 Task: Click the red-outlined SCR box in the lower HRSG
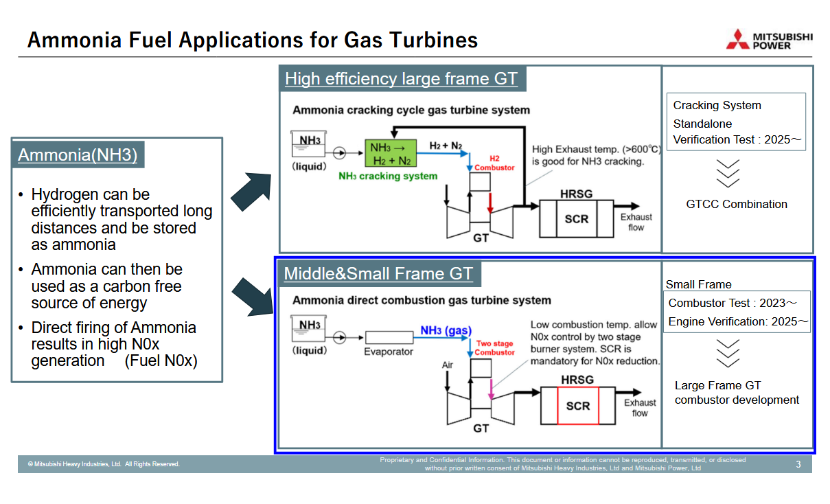click(577, 406)
